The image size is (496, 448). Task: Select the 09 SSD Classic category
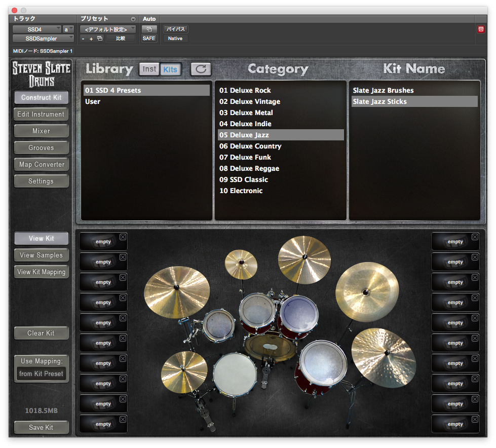point(281,179)
